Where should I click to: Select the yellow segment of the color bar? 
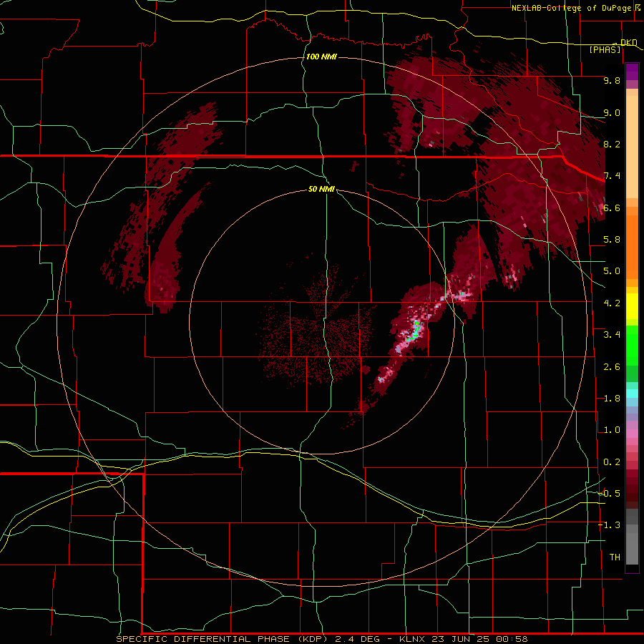tap(632, 306)
